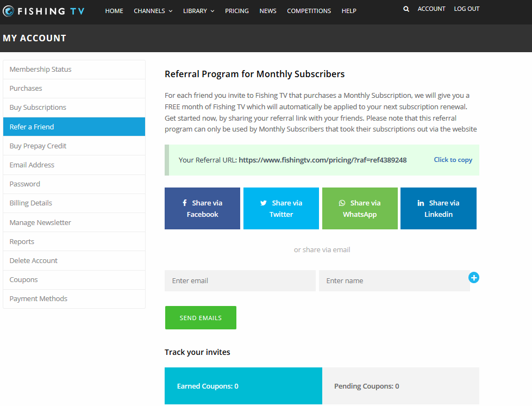Select the Pending Coupons panel
Screen dimensions: 532x406
400,386
